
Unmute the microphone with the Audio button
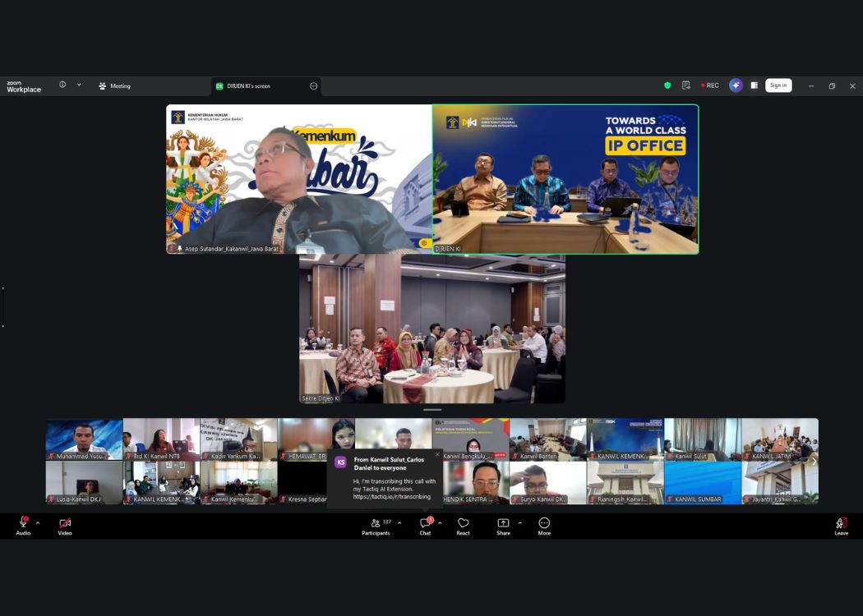click(x=23, y=525)
